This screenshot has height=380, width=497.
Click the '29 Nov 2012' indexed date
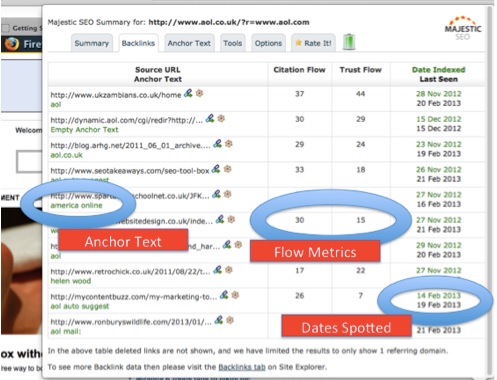coord(438,245)
